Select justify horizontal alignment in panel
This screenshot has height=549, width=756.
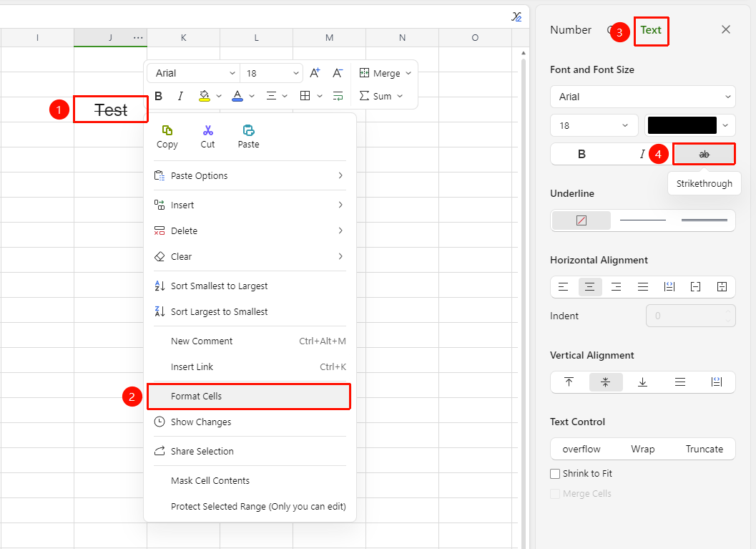643,287
